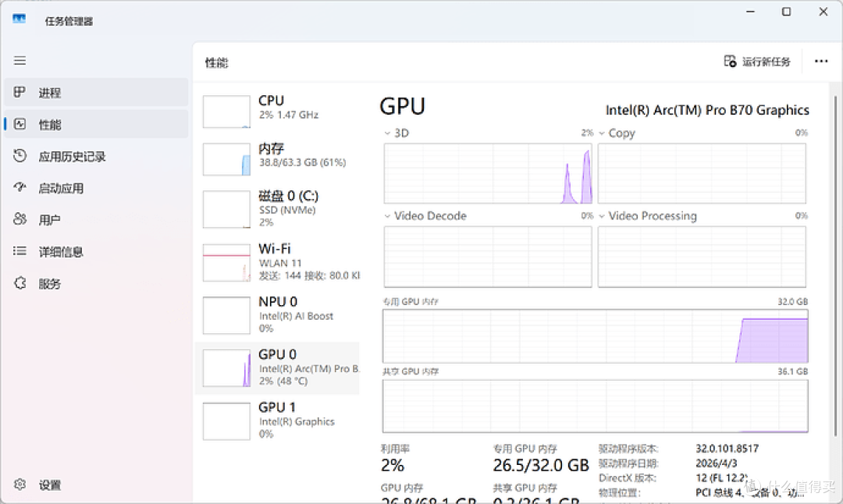Open the 用户 tab

(96, 220)
